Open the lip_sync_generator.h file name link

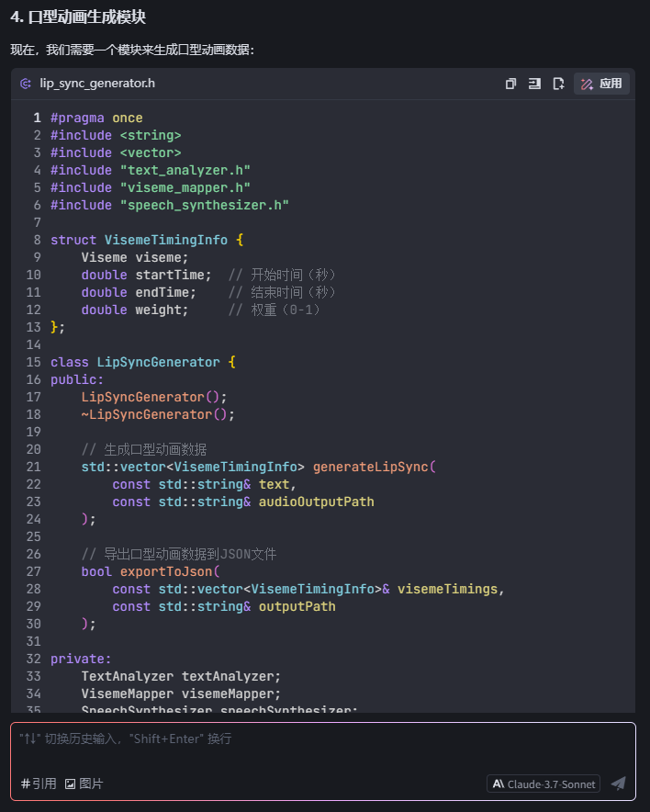[97, 84]
